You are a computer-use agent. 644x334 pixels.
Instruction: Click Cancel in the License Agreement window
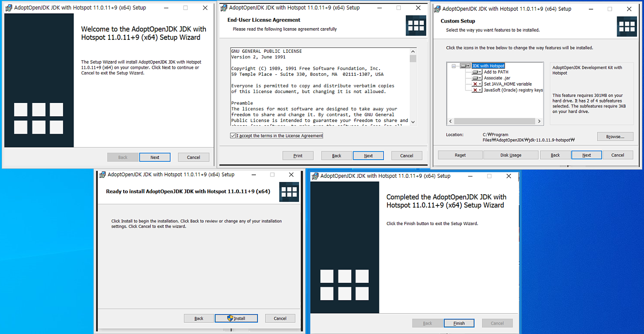click(x=407, y=155)
